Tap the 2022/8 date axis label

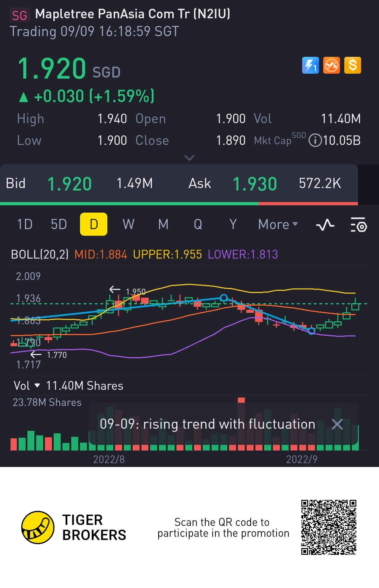tap(109, 459)
